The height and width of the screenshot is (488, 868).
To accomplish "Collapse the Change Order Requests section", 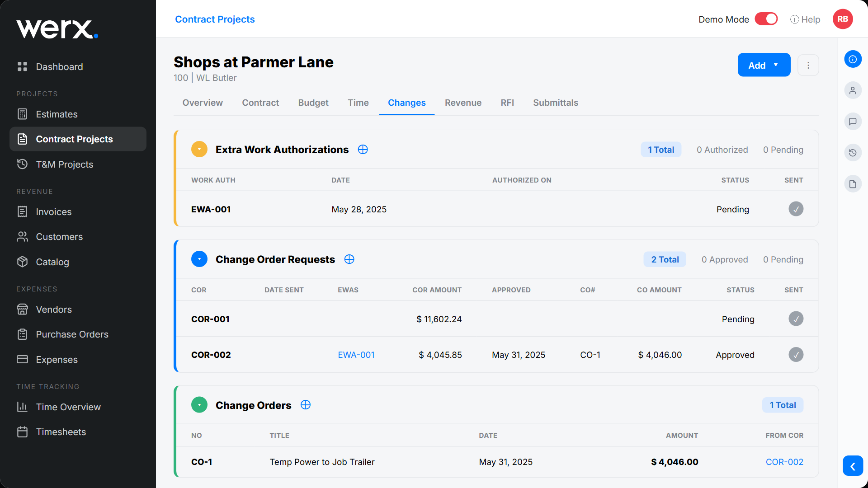I will click(x=199, y=259).
